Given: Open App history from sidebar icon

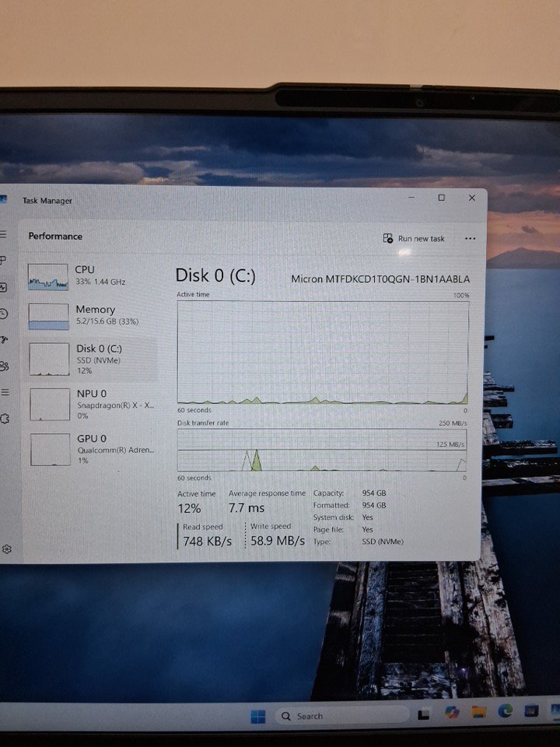Looking at the screenshot, I should tap(3, 313).
